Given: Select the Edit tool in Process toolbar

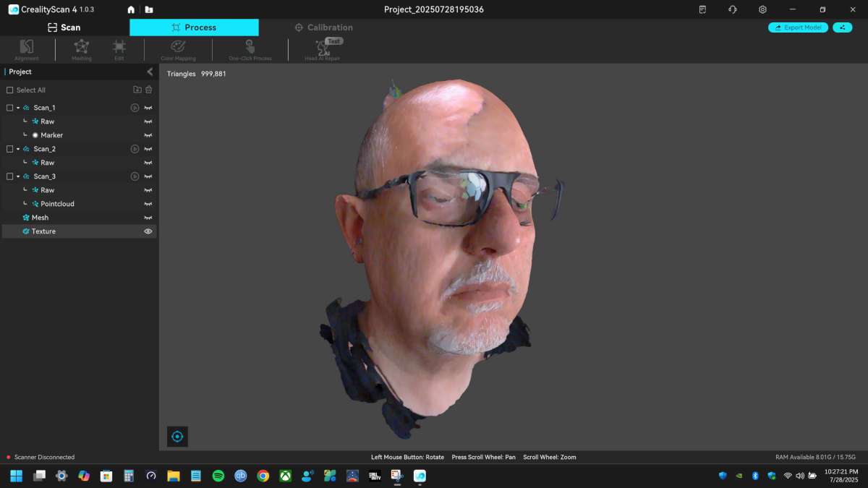Looking at the screenshot, I should coord(119,49).
